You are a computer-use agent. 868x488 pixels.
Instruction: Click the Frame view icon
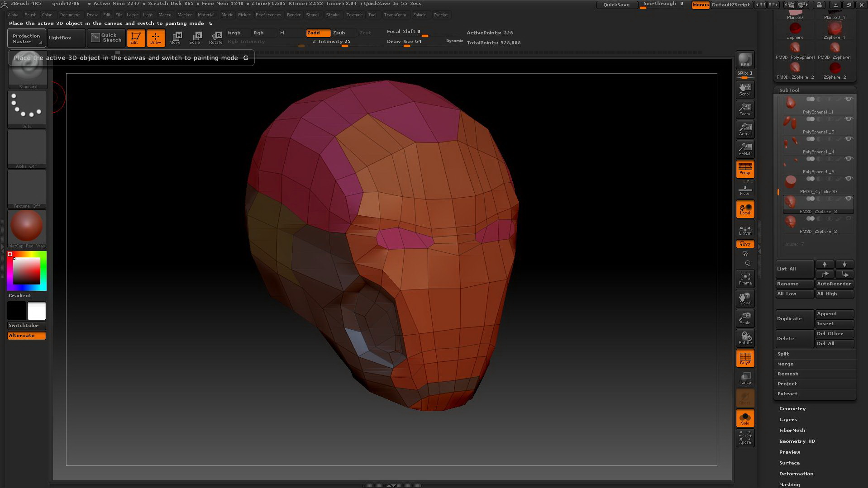[745, 279]
